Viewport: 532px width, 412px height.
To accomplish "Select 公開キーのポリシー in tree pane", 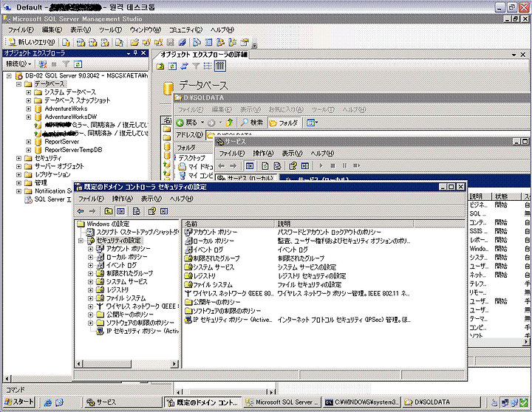I will coord(129,315).
